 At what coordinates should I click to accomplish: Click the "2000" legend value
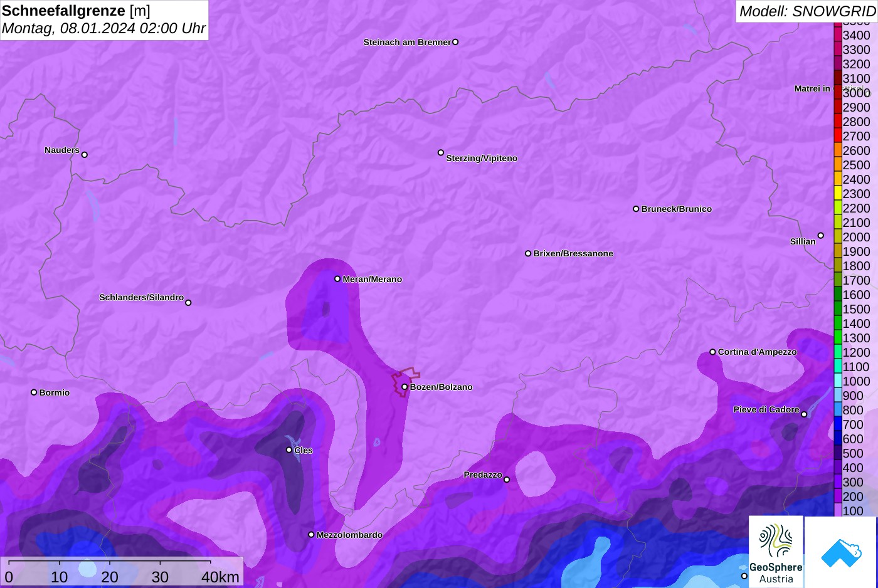(x=857, y=237)
